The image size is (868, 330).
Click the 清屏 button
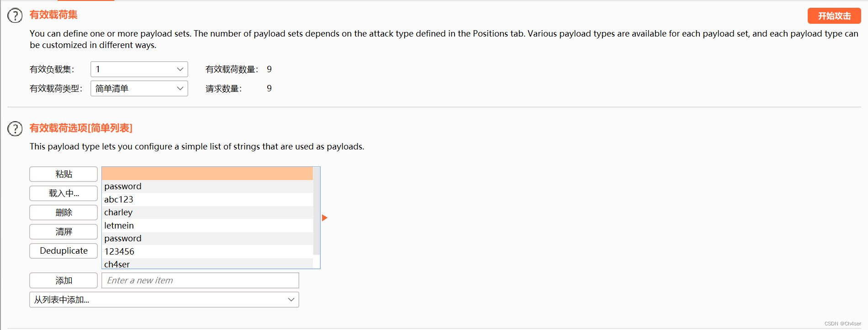pos(63,232)
